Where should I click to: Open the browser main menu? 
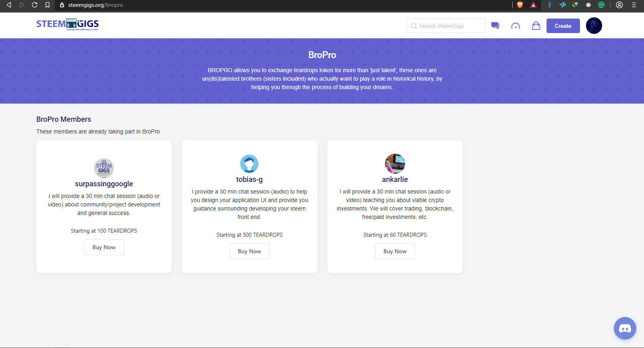(634, 5)
